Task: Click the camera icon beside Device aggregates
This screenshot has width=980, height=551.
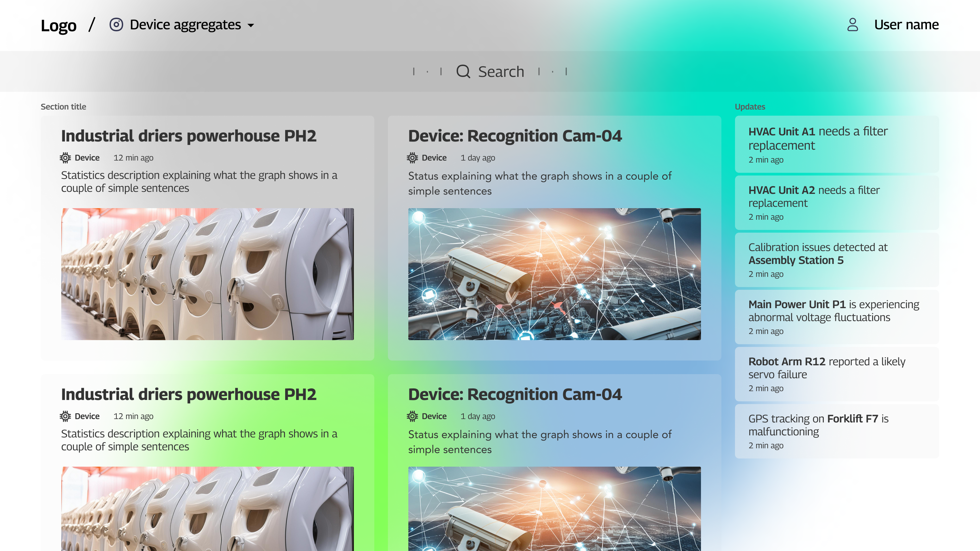Action: (x=116, y=24)
